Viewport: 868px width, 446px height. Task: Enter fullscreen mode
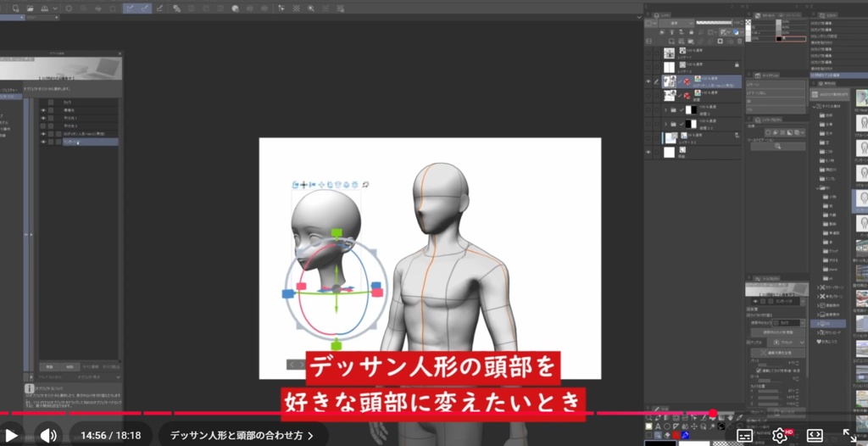(x=849, y=436)
